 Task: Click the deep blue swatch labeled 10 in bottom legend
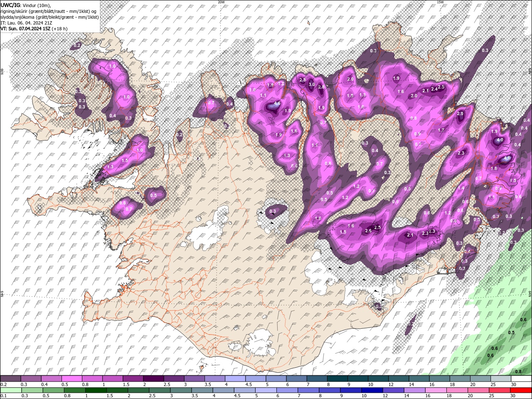tap(372, 390)
